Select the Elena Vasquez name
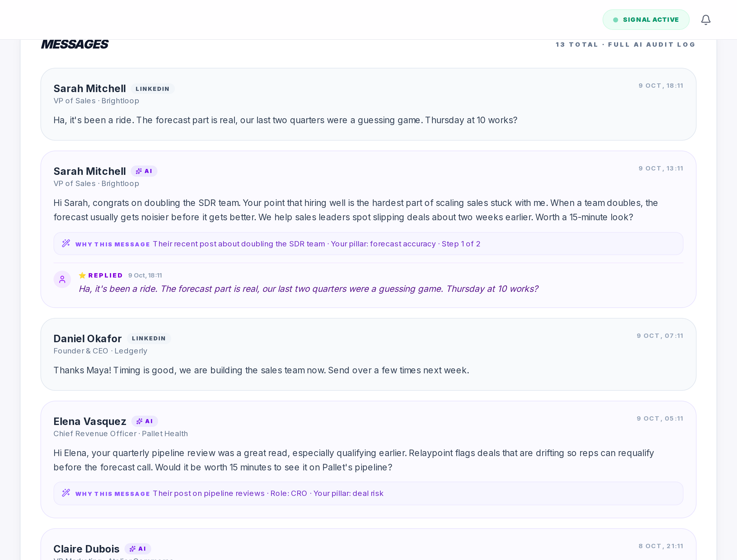Image resolution: width=737 pixels, height=560 pixels. tap(90, 421)
